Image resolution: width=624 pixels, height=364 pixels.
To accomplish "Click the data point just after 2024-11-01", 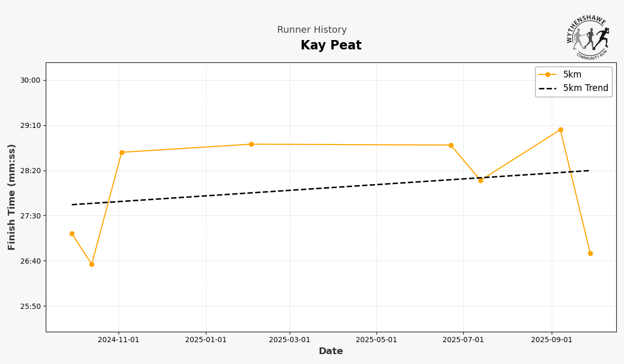I will [x=122, y=153].
